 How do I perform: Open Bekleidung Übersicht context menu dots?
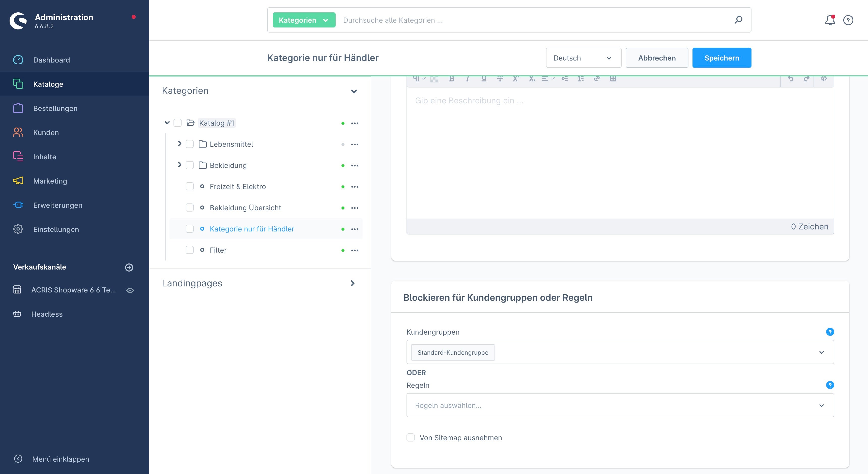pyautogui.click(x=355, y=208)
